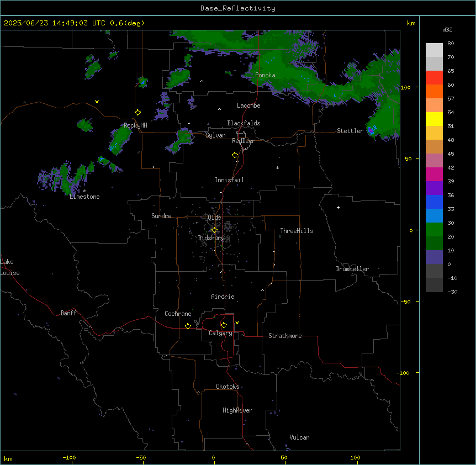Click the 50 tick on the bottom axis
Image resolution: width=476 pixels, height=465 pixels.
[284, 457]
